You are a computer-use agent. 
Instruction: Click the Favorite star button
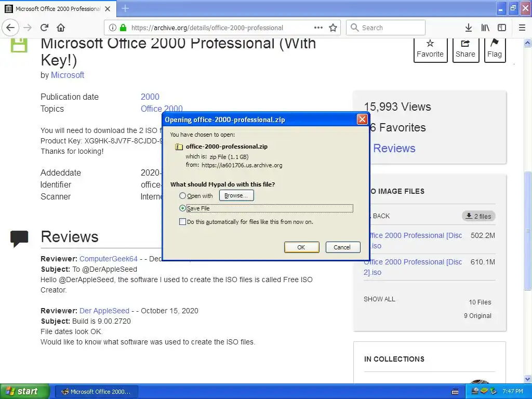430,49
